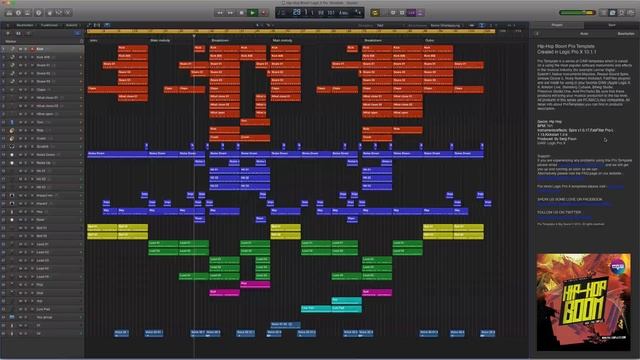
Task: Click the Rewind transport button
Action: point(220,13)
